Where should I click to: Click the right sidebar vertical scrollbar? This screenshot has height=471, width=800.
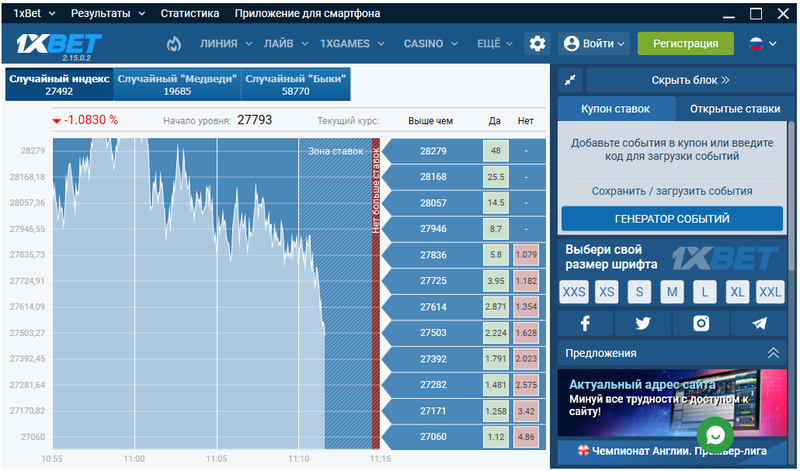click(792, 194)
